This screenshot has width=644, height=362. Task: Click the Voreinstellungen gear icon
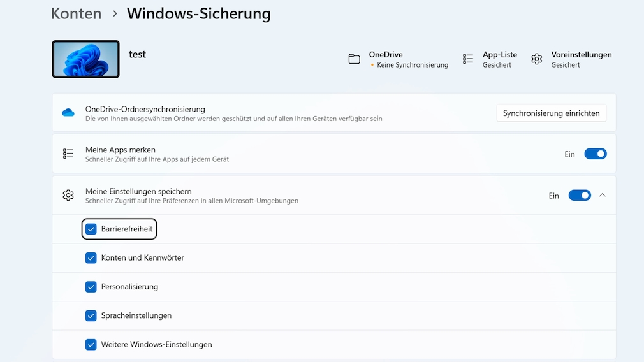click(x=537, y=59)
